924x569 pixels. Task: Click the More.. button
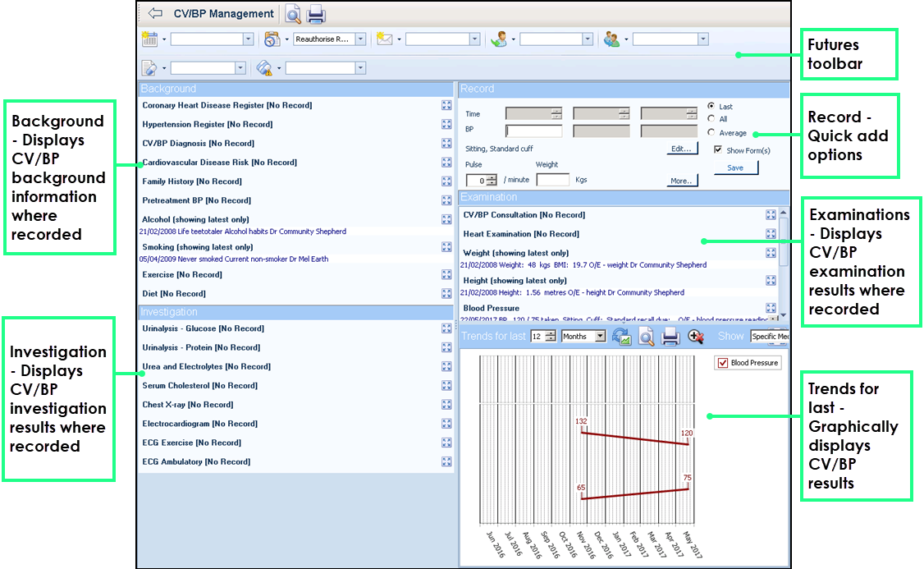[x=682, y=181]
